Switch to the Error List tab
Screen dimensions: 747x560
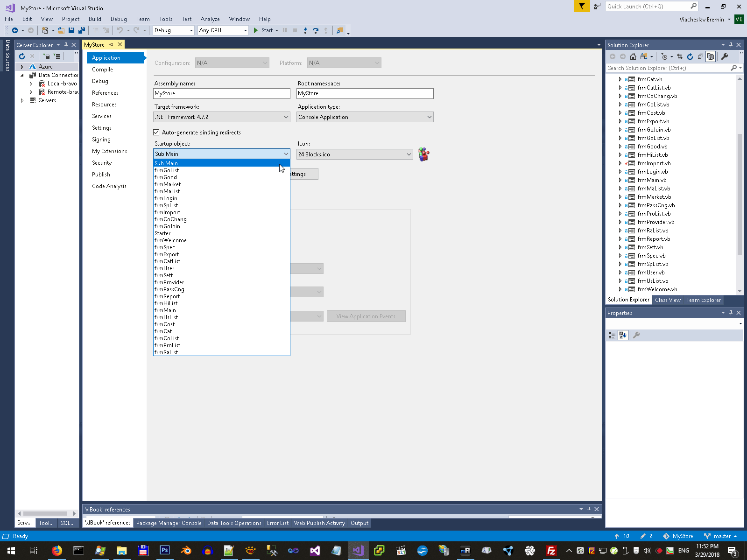click(x=278, y=523)
